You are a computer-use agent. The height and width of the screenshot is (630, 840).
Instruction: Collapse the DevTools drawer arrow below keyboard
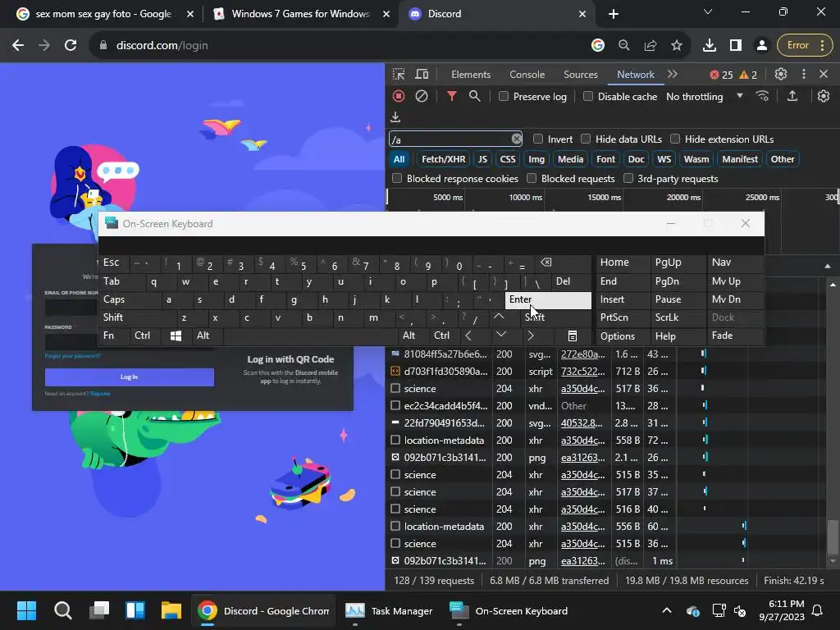click(828, 266)
